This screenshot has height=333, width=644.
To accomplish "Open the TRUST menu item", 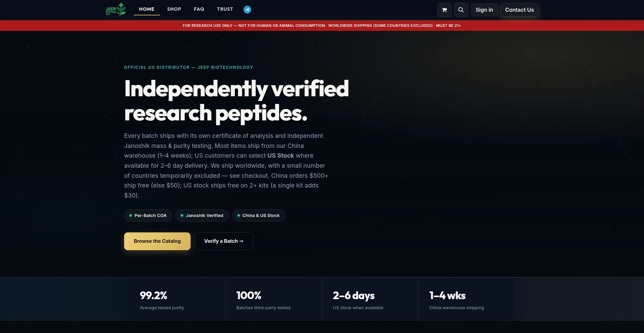I will tap(225, 9).
